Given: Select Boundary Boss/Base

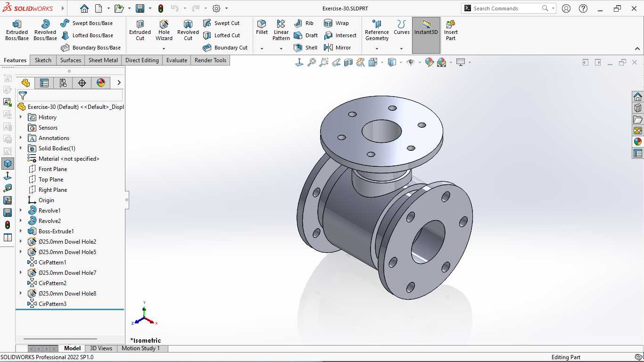Looking at the screenshot, I should point(91,48).
